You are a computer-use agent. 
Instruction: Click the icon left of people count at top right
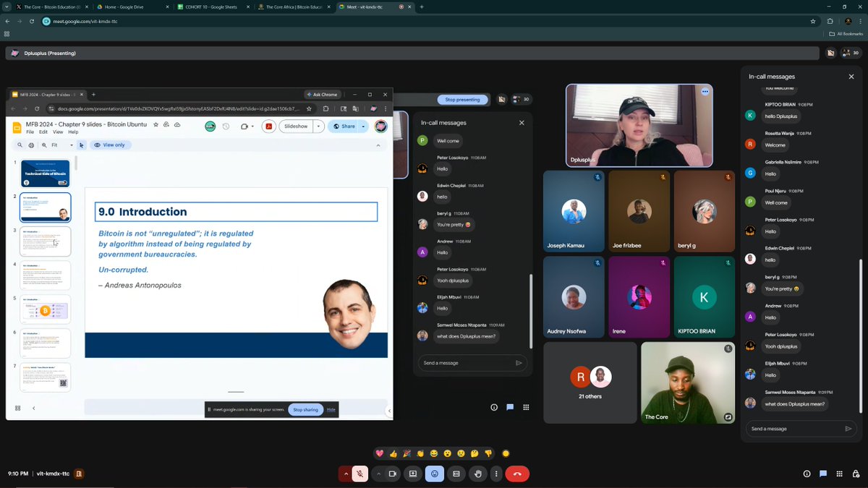point(830,53)
